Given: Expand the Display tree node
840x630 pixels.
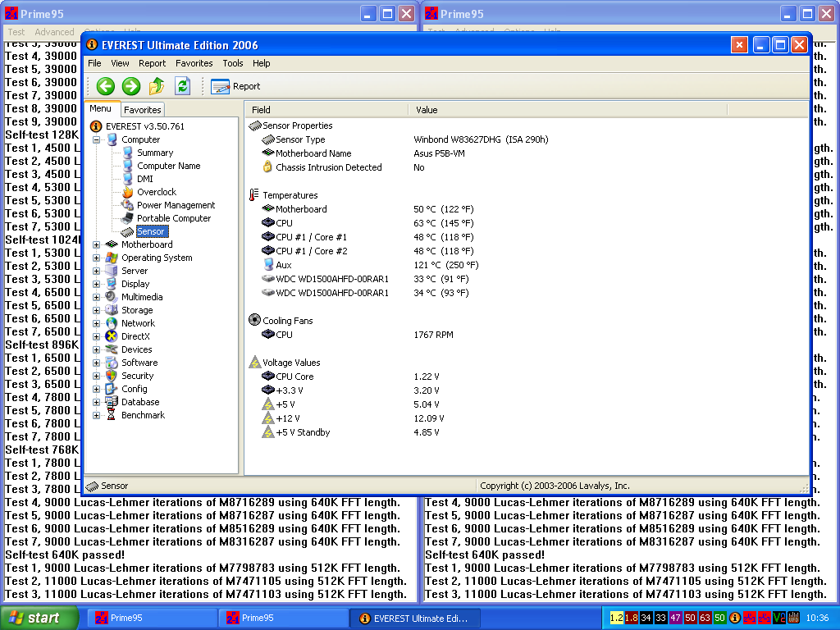Looking at the screenshot, I should tap(97, 284).
